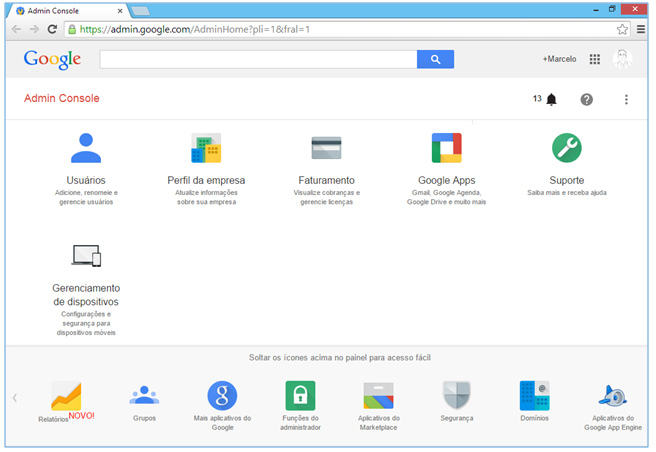The height and width of the screenshot is (452, 656).
Task: Open the Google apps grid launcher
Action: [x=595, y=59]
